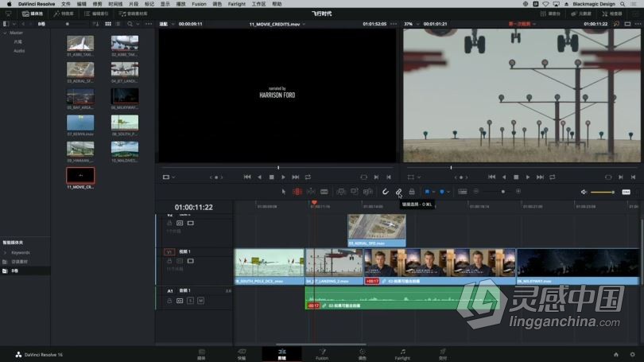The image size is (644, 362).
Task: Click the timeline playhead red marker
Action: point(314,203)
